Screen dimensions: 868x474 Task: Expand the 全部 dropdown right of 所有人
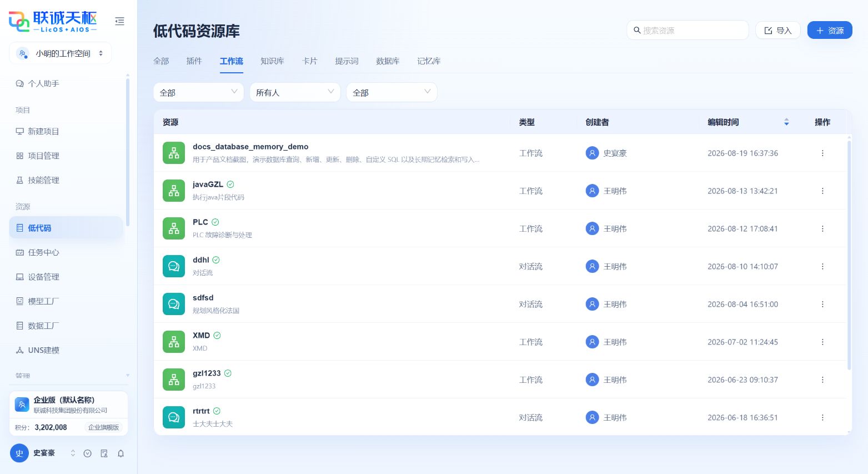tap(392, 92)
